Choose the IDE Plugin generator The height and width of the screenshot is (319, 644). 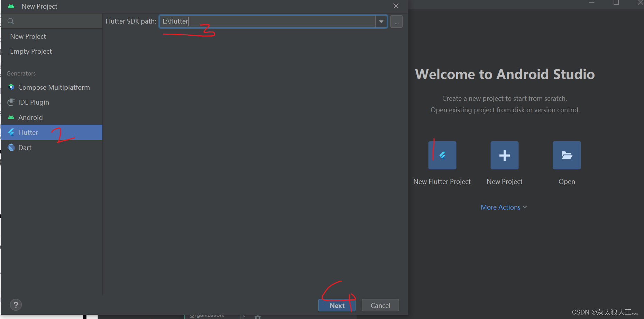pyautogui.click(x=34, y=102)
